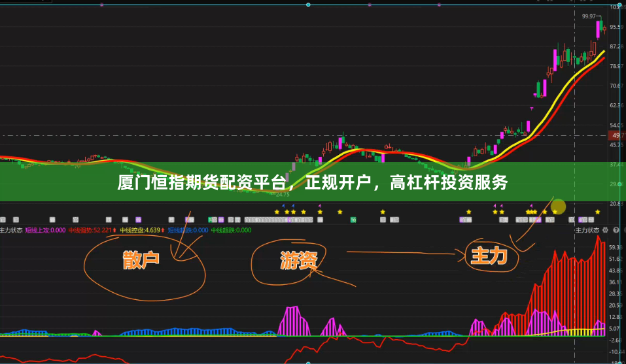This screenshot has width=626, height=364.
Task: Click the 70.67 price axis value
Action: [617, 86]
